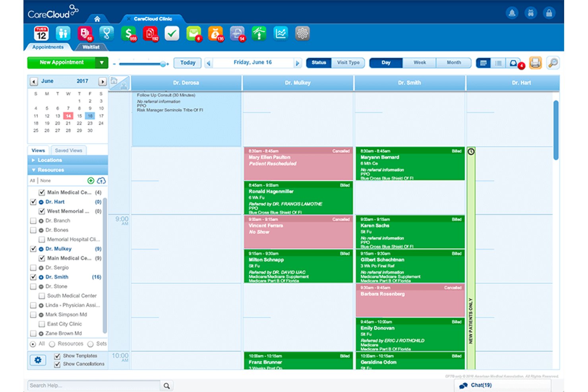Uncheck the Dr. Hart resource checkbox
Screen dimensions: 588x392
(33, 202)
